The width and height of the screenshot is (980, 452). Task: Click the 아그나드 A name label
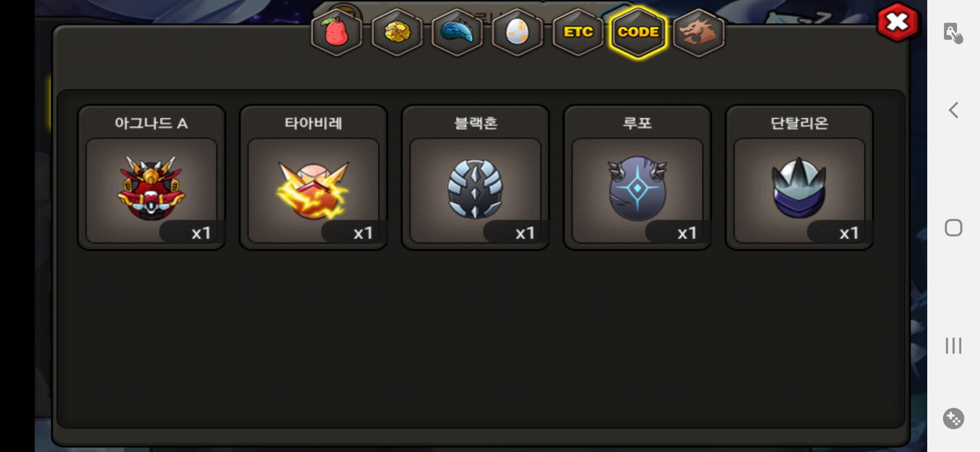(151, 123)
